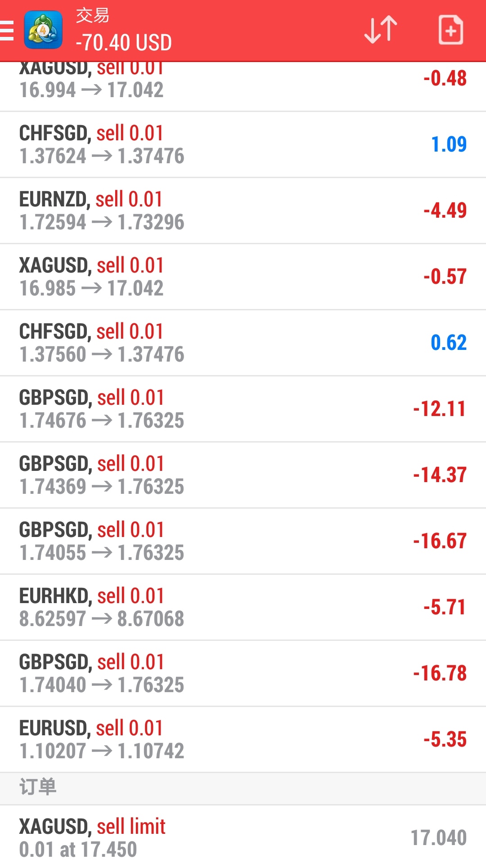Open XAGUSD sell limit pending order

(243, 837)
